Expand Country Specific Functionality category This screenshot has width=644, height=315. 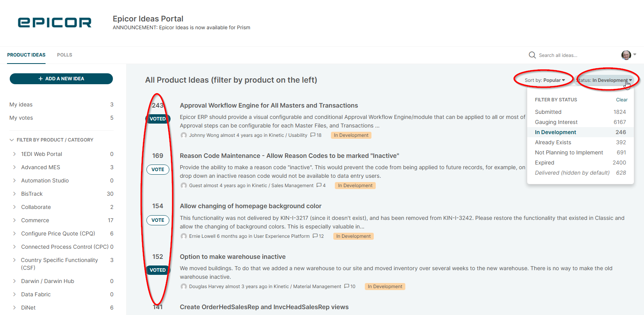click(x=14, y=260)
